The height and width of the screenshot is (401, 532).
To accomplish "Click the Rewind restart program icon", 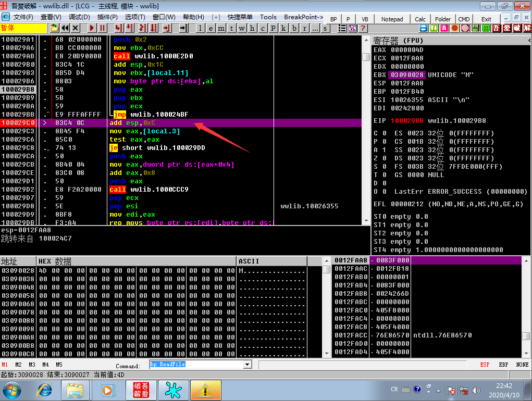I will click(x=65, y=28).
